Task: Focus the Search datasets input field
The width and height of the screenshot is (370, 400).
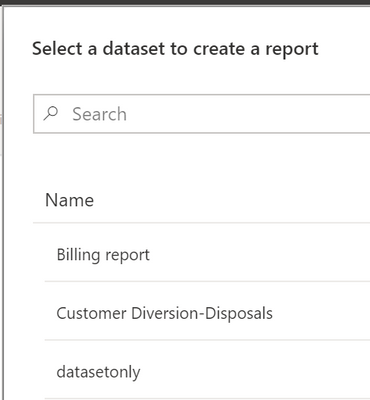Action: [202, 114]
